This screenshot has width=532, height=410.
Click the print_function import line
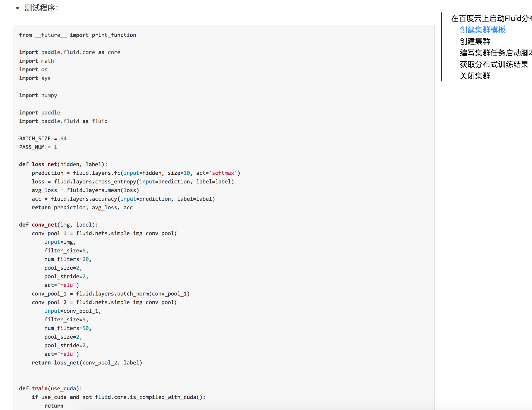(77, 35)
